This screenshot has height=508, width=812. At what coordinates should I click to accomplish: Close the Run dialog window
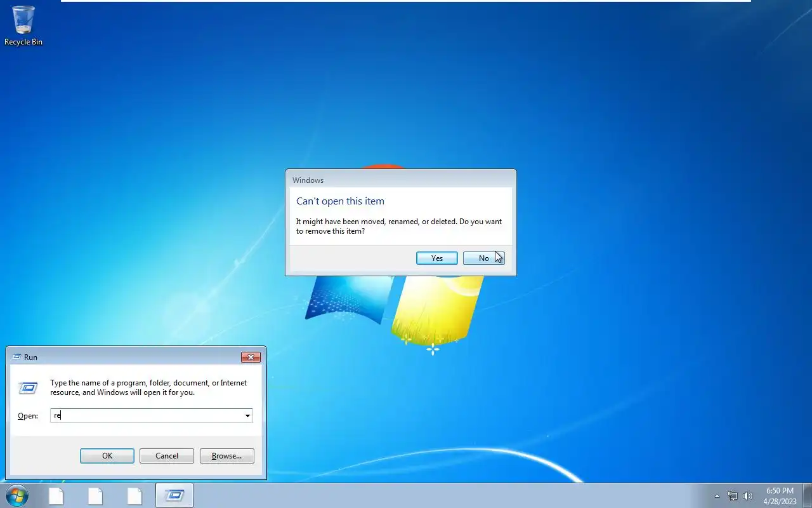(x=251, y=358)
